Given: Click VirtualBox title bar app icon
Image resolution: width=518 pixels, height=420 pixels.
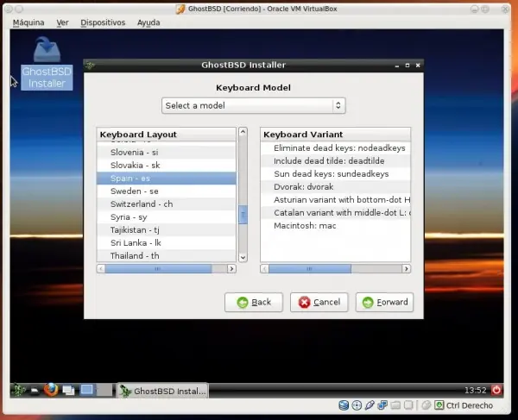Looking at the screenshot, I should [x=180, y=9].
